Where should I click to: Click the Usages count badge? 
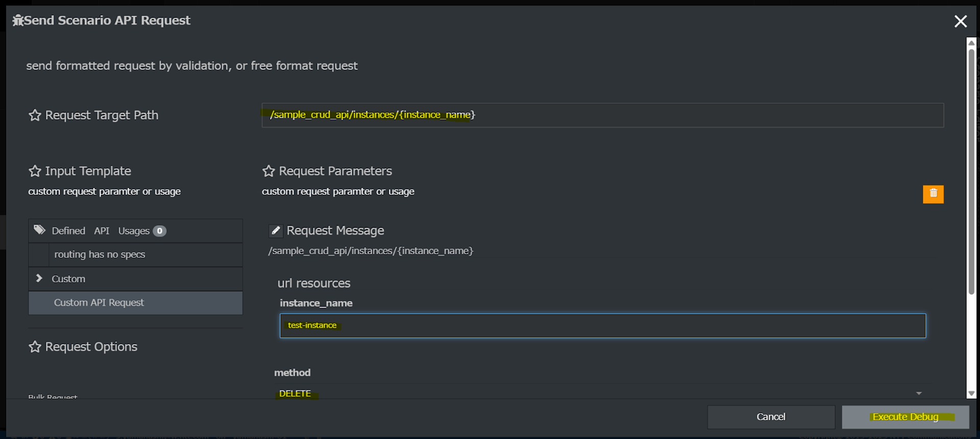(160, 231)
